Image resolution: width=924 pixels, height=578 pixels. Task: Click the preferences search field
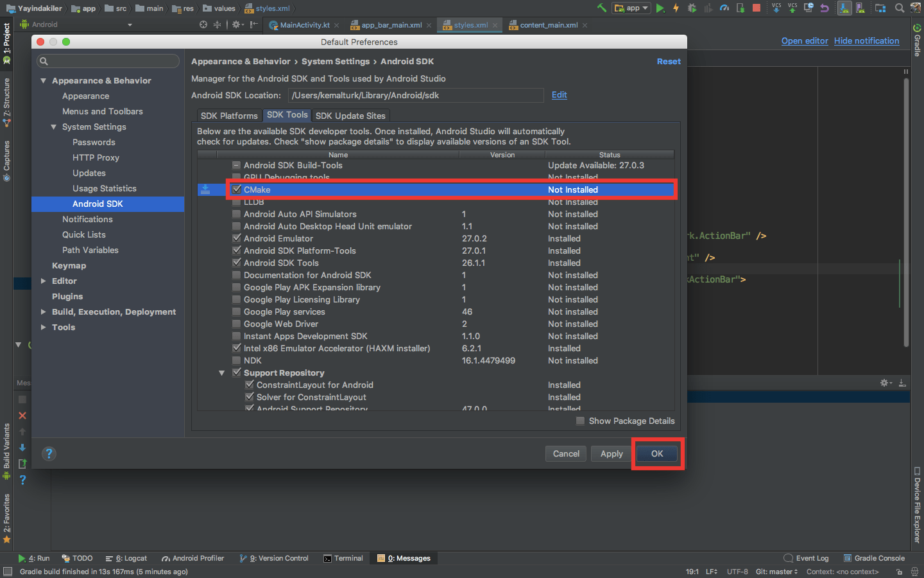coord(108,61)
